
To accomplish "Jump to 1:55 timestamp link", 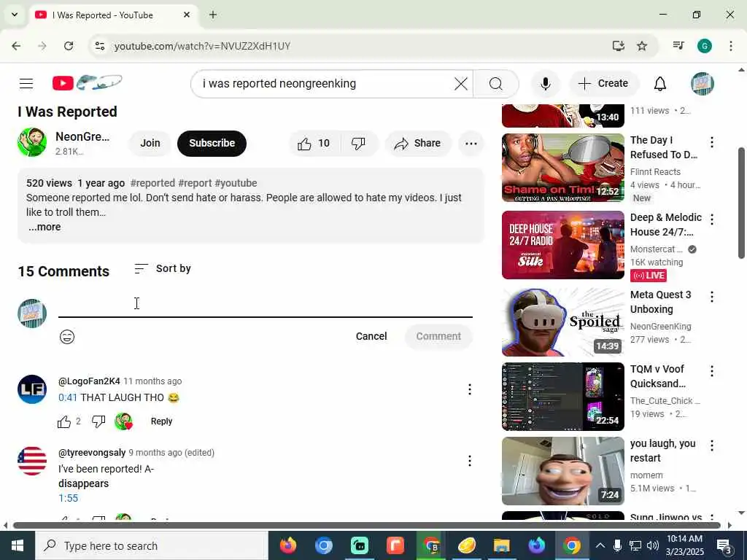I will pos(68,498).
